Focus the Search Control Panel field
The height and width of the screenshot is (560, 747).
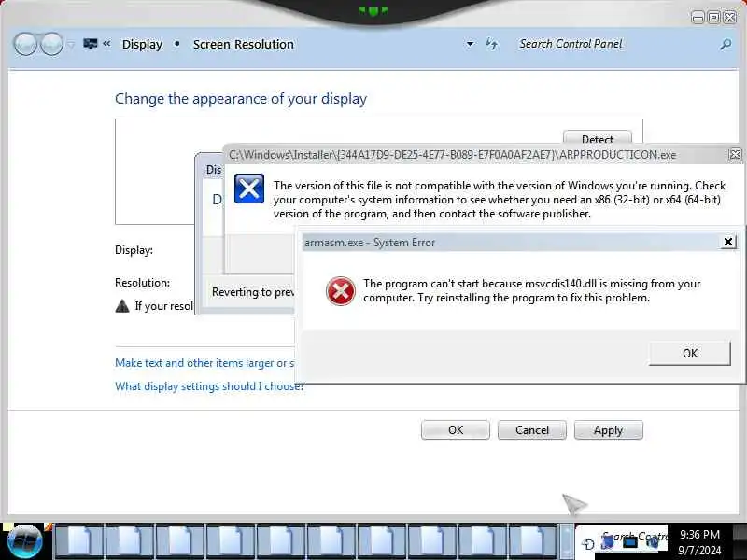click(614, 44)
